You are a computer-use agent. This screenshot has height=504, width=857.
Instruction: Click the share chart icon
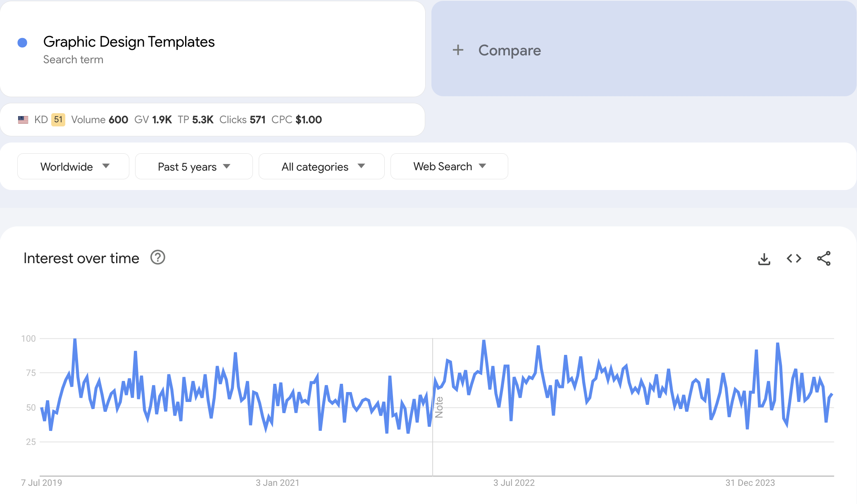tap(824, 259)
